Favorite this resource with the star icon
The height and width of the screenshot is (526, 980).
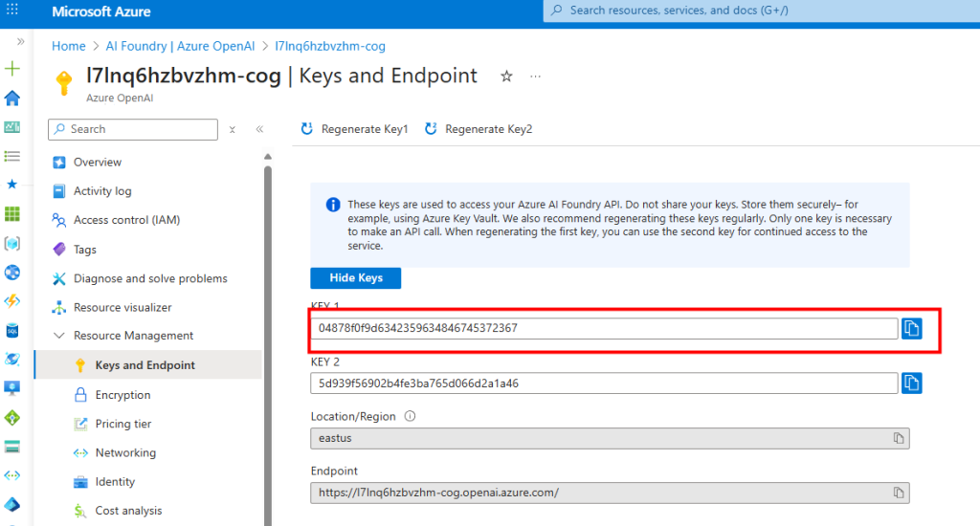(506, 77)
